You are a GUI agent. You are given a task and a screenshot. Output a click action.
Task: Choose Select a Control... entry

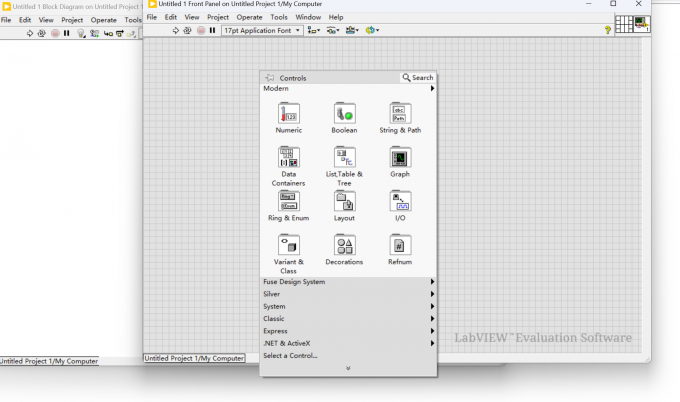pos(290,356)
